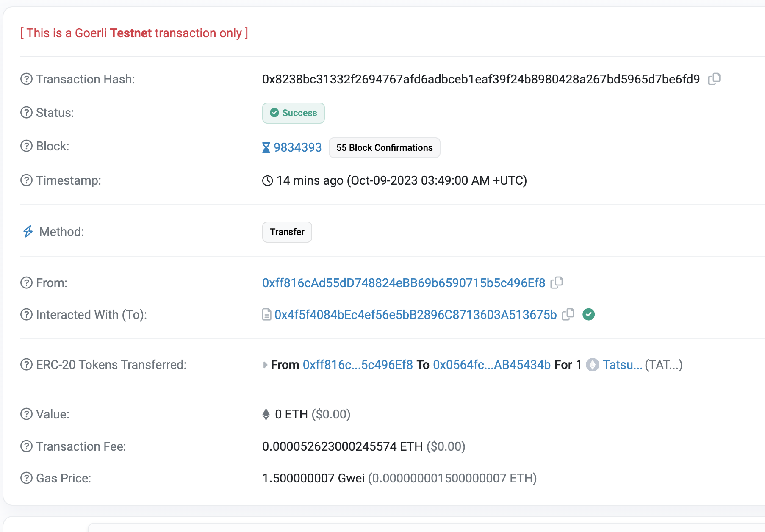Click the green verified checkmark on the contract

click(589, 314)
